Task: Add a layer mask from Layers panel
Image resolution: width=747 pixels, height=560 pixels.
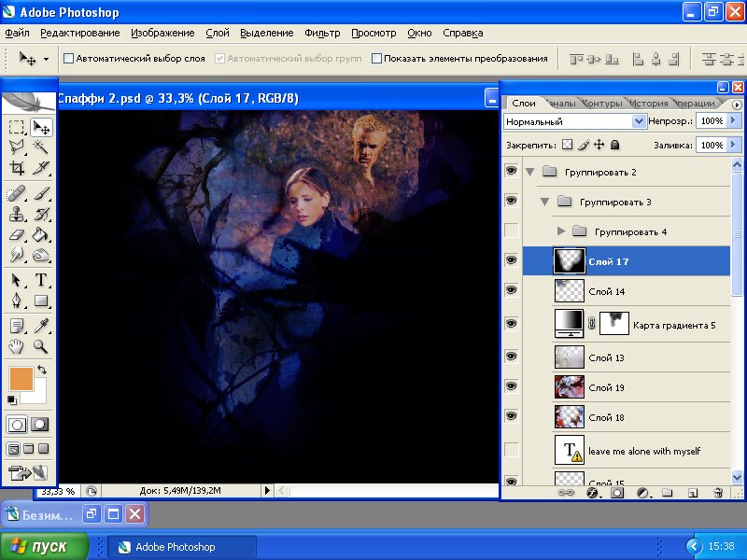Action: coord(617,492)
